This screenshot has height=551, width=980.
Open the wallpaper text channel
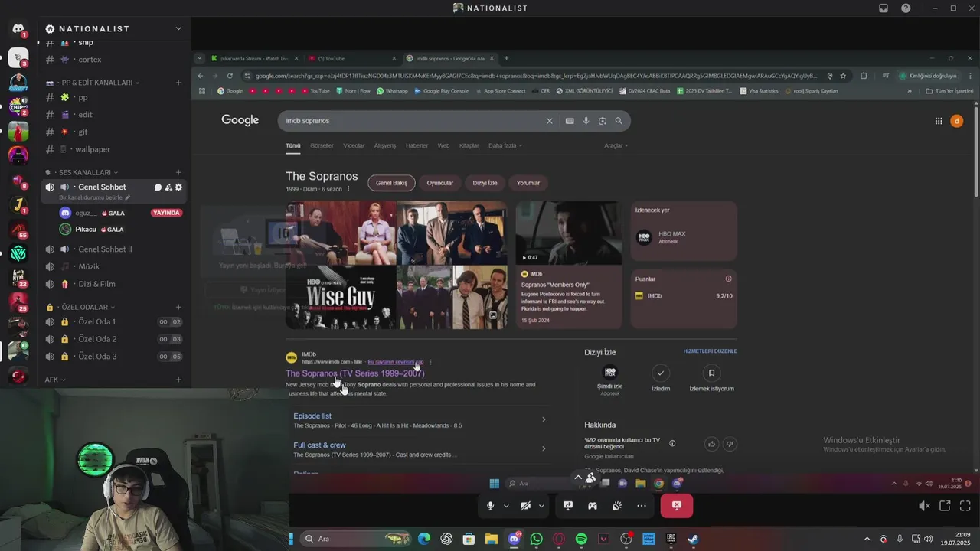93,150
